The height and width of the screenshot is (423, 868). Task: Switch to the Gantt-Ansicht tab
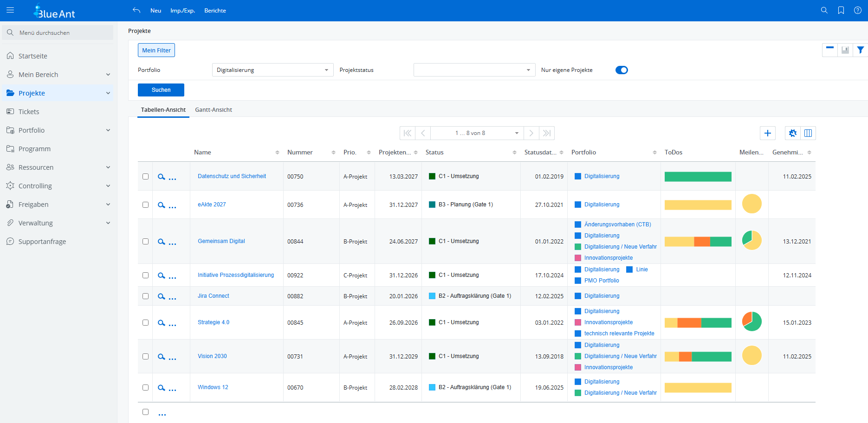click(214, 110)
